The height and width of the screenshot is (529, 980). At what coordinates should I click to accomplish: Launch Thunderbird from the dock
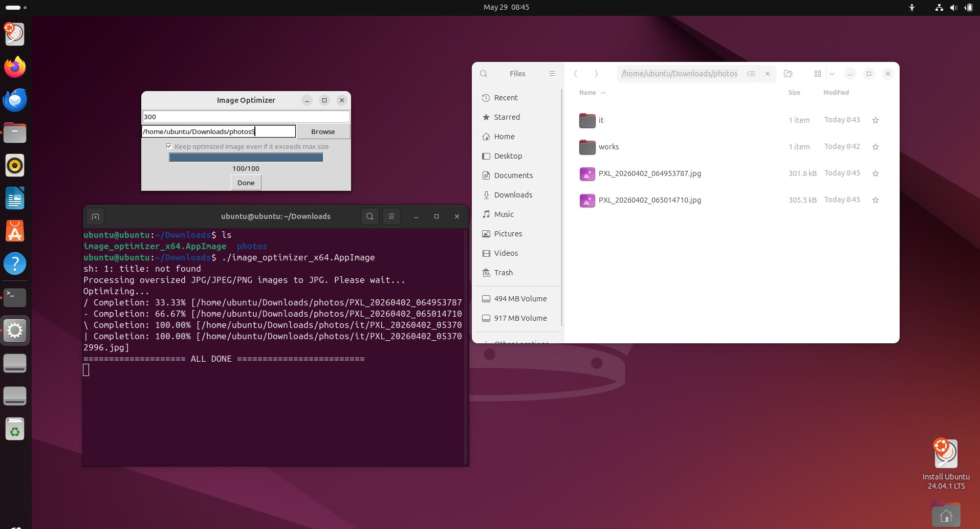tap(15, 100)
